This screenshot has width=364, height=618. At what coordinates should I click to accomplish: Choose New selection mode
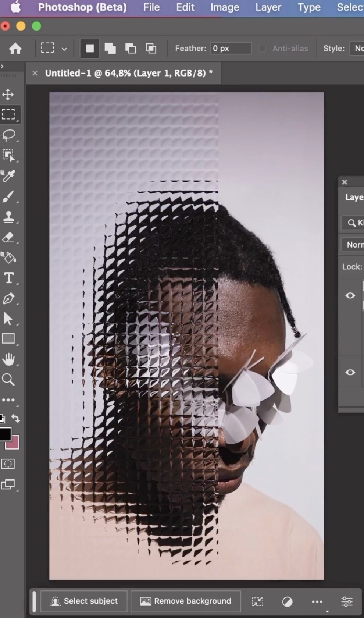(x=90, y=48)
